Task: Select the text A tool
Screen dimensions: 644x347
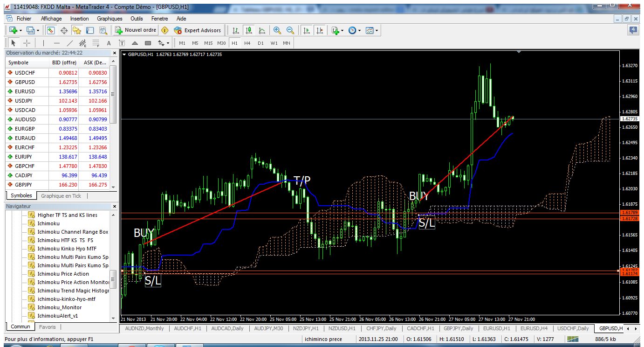Action: [109, 43]
